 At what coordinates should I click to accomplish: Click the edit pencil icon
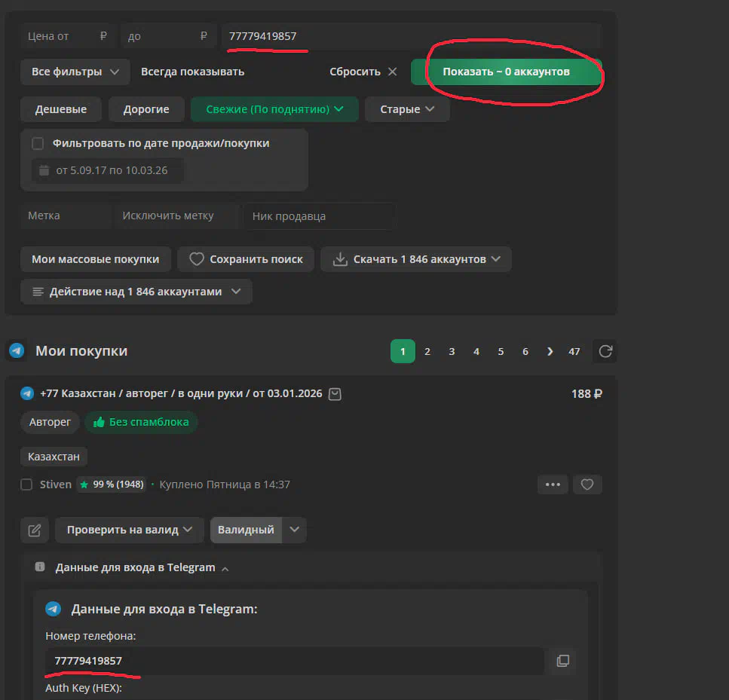[x=35, y=530]
